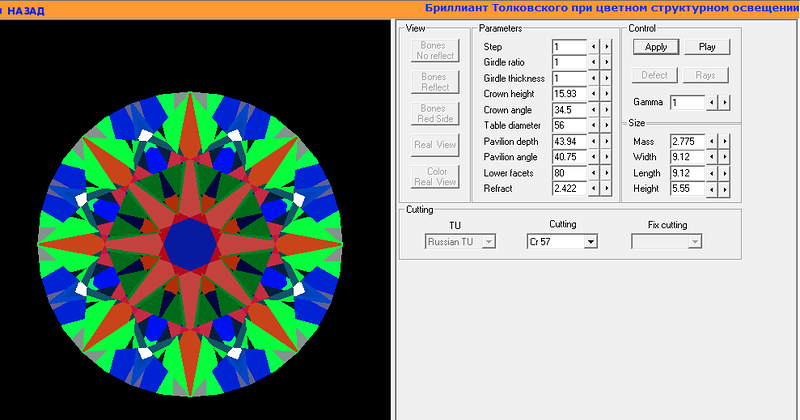Decrease Pavilion depth with left arrow
Image resolution: width=800 pixels, height=420 pixels.
[x=594, y=141]
